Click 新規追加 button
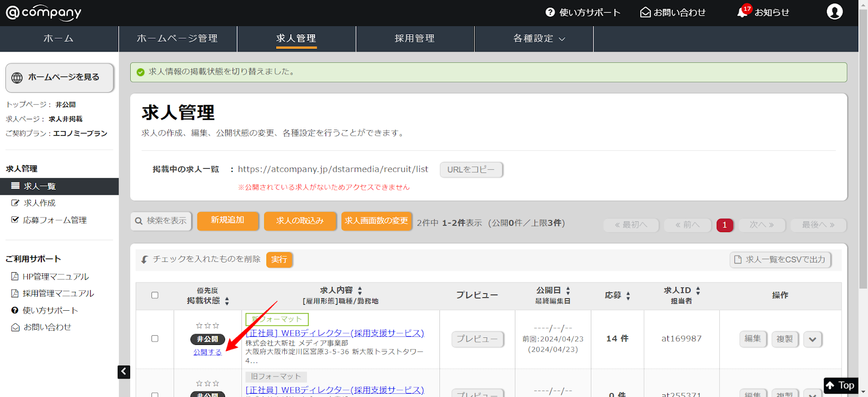Image resolution: width=868 pixels, height=397 pixels. tap(228, 220)
